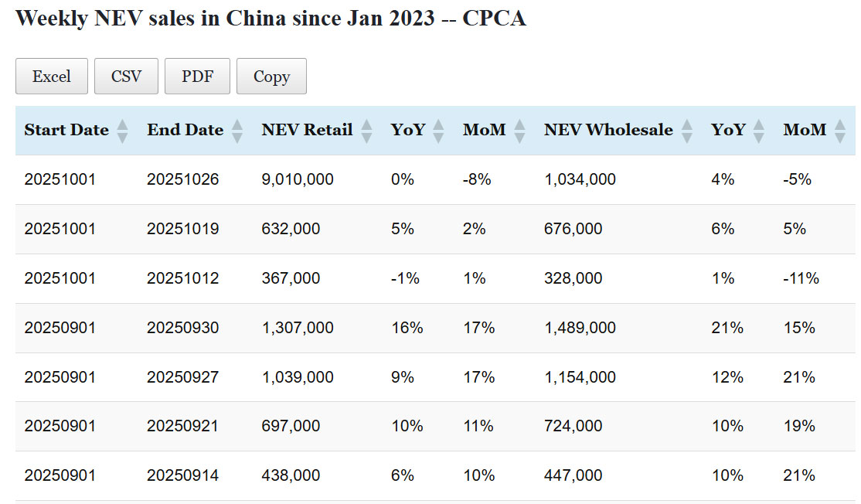The height and width of the screenshot is (504, 861).
Task: Export the table with the Excel button
Action: (52, 77)
